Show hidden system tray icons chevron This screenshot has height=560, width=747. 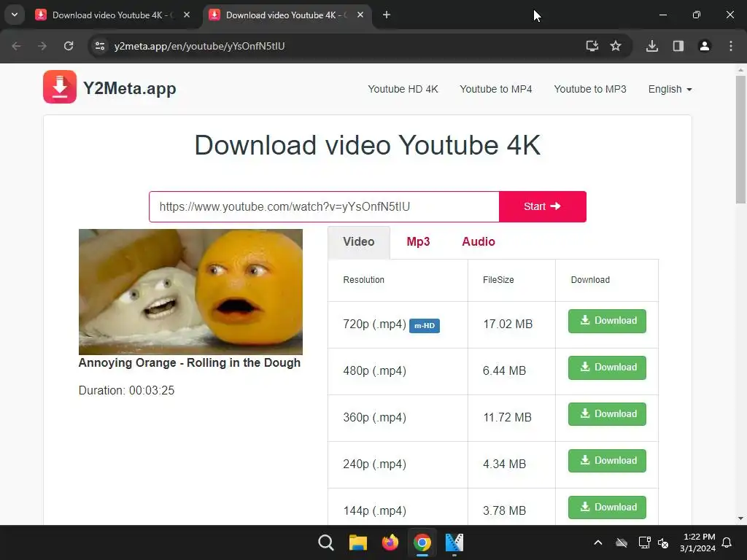598,542
